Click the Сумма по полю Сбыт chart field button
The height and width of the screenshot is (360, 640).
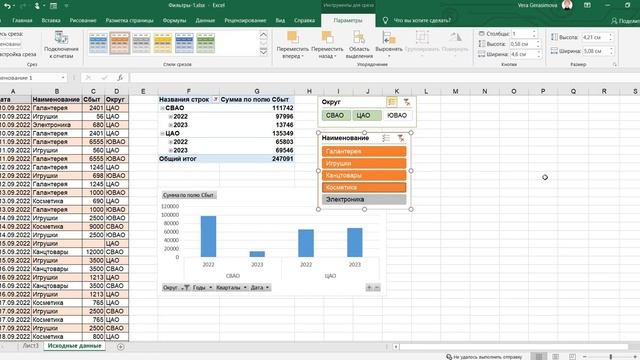tap(189, 195)
